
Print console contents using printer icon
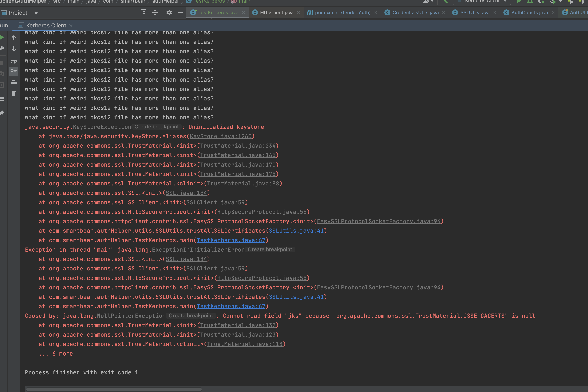pyautogui.click(x=14, y=83)
